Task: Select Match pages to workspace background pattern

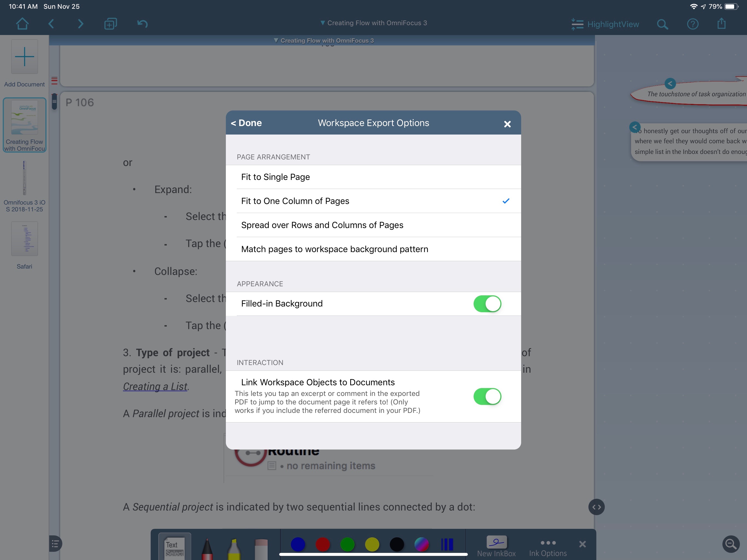Action: (x=373, y=249)
